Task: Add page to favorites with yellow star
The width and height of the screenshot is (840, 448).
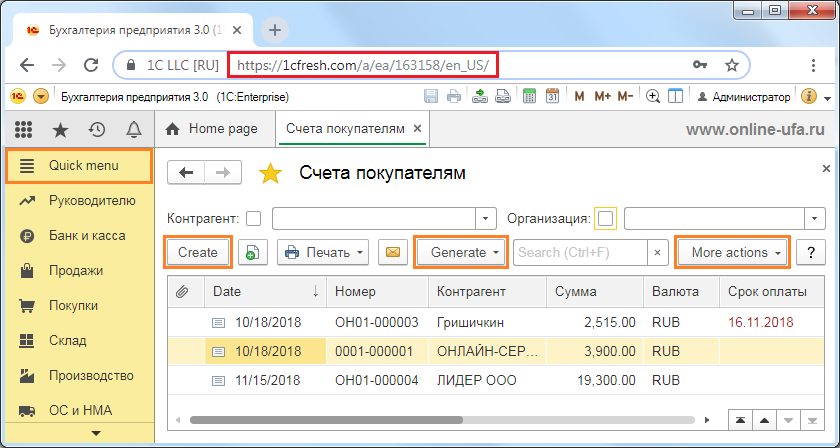Action: coord(270,173)
